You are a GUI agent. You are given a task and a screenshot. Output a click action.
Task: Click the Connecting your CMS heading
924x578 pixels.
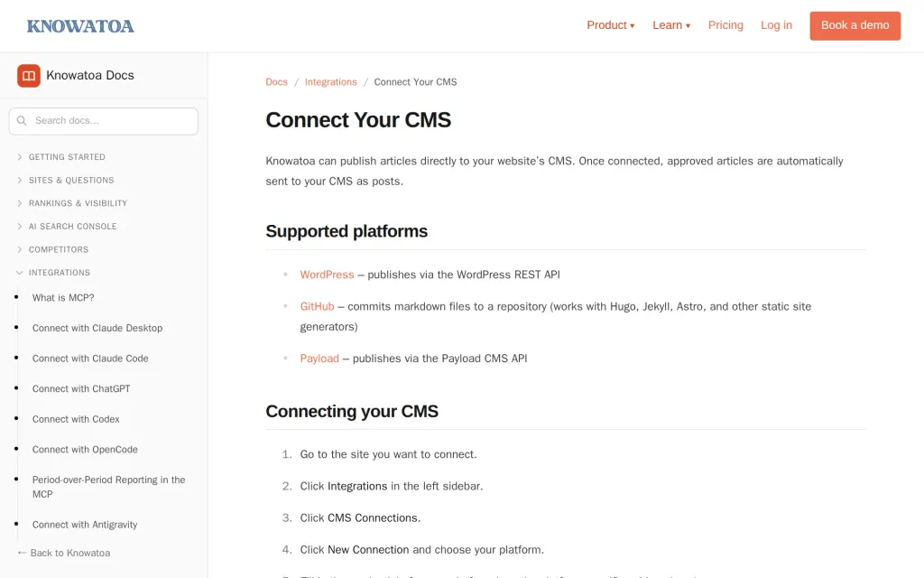pos(352,411)
